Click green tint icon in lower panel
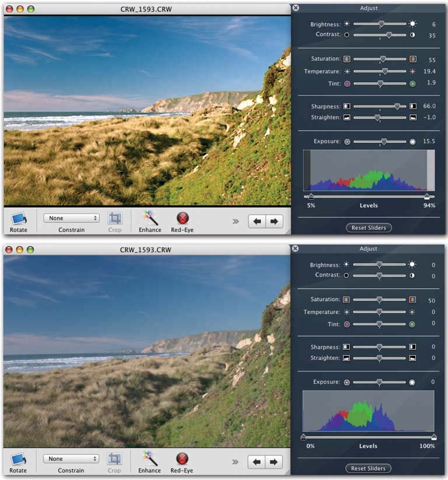Image resolution: width=448 pixels, height=480 pixels. [x=412, y=324]
